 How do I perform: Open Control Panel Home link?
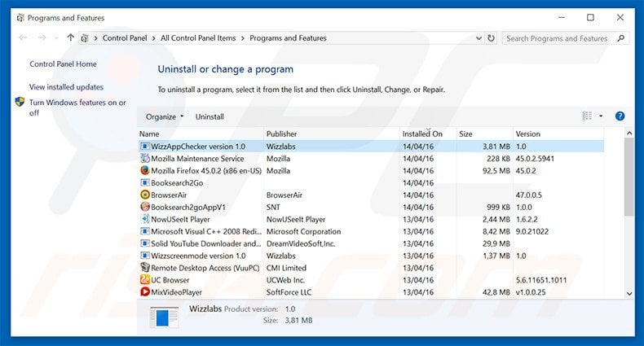tap(63, 64)
